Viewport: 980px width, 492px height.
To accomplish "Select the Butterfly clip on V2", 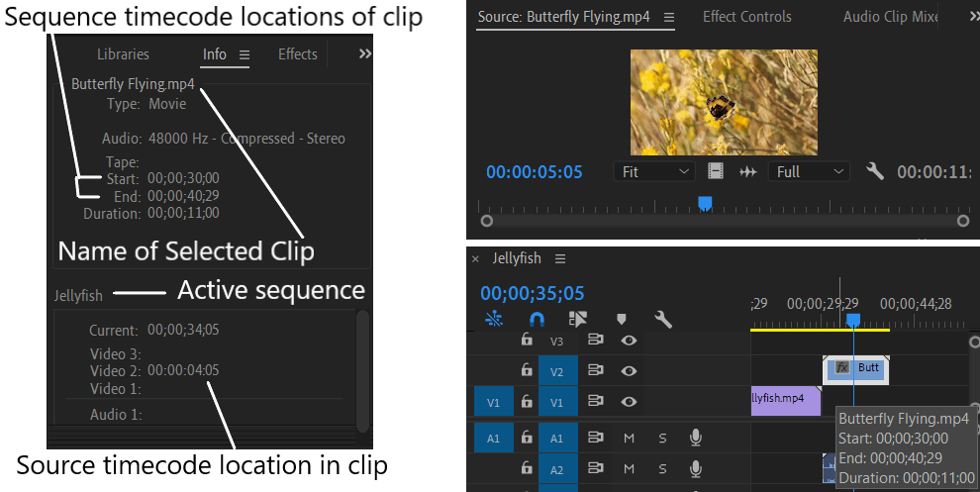I will pos(855,370).
